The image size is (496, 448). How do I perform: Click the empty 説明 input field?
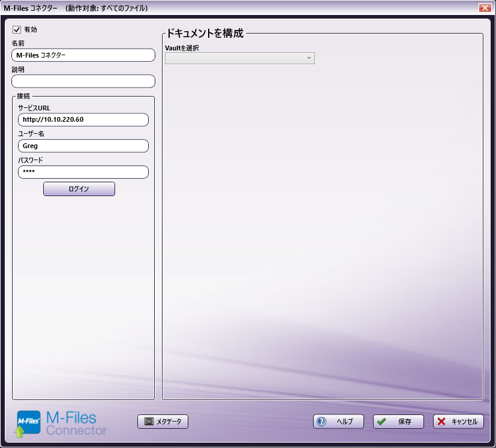coord(83,82)
